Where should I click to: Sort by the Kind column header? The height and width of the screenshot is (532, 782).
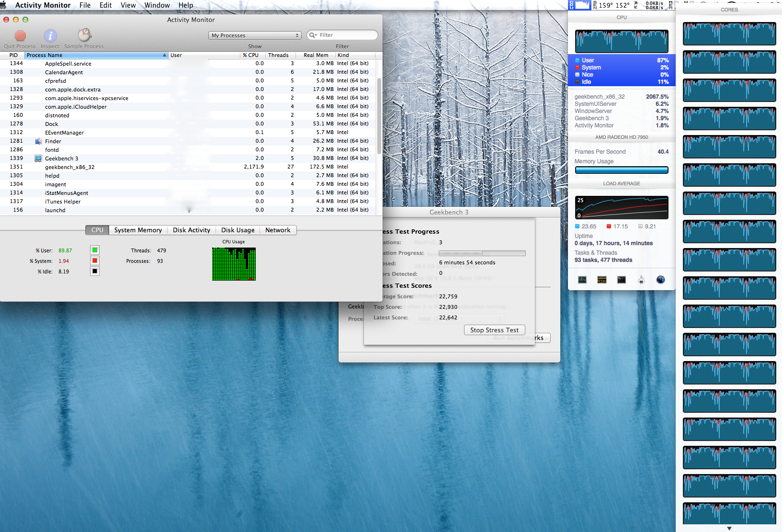(x=355, y=55)
